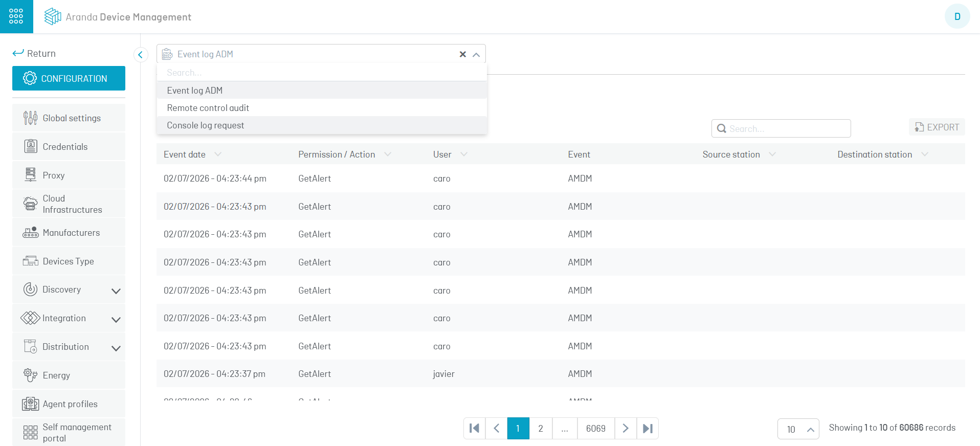Click the Return arrow link
The width and height of the screenshot is (980, 446).
[34, 53]
